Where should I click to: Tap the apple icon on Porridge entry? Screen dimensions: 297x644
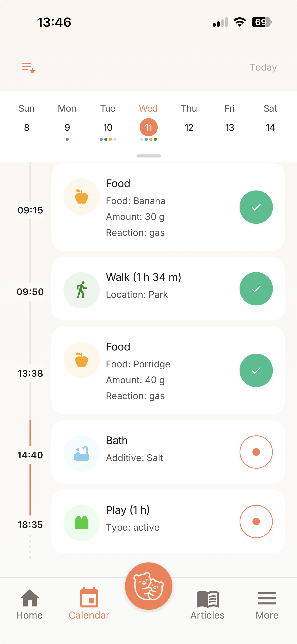tap(82, 360)
